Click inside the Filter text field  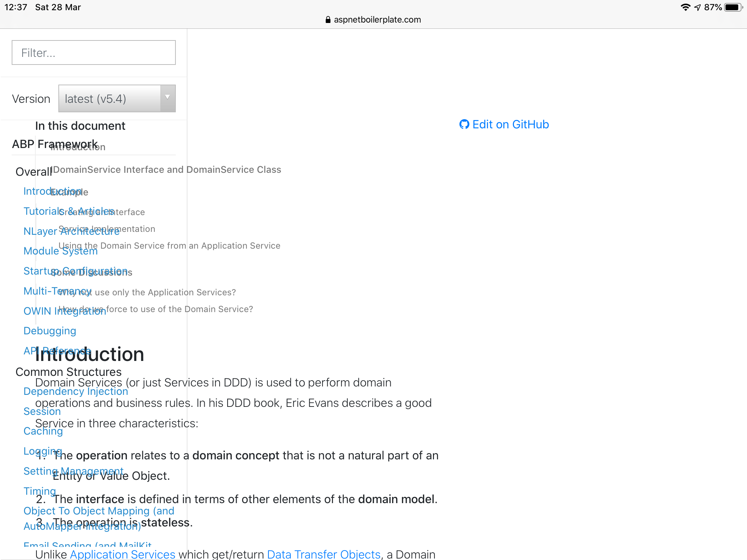tap(93, 52)
